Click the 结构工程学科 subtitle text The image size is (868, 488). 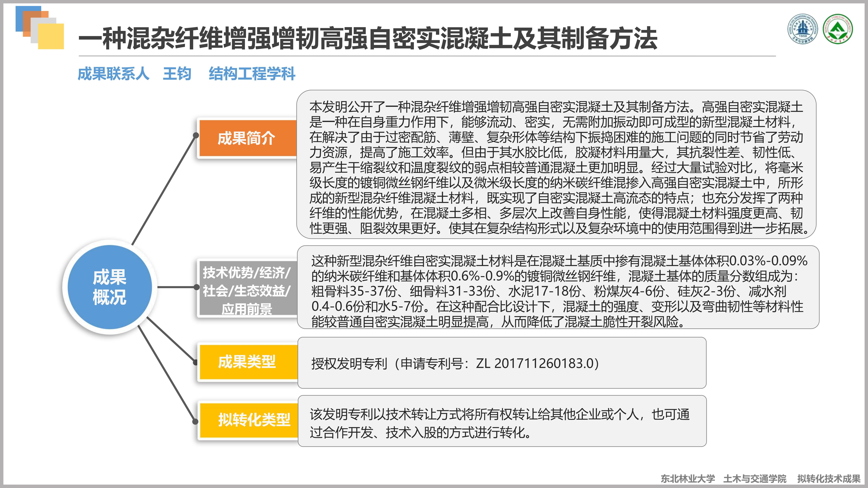[252, 74]
